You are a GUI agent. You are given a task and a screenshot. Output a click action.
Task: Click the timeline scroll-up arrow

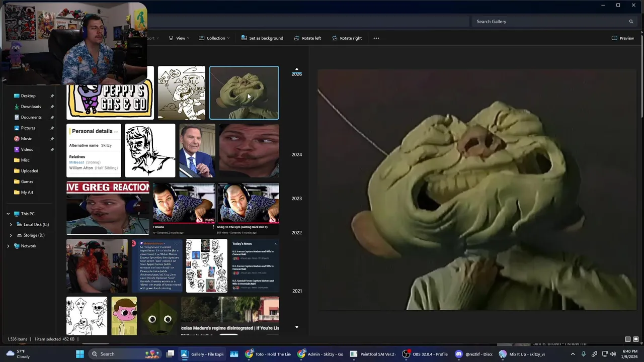tap(297, 69)
